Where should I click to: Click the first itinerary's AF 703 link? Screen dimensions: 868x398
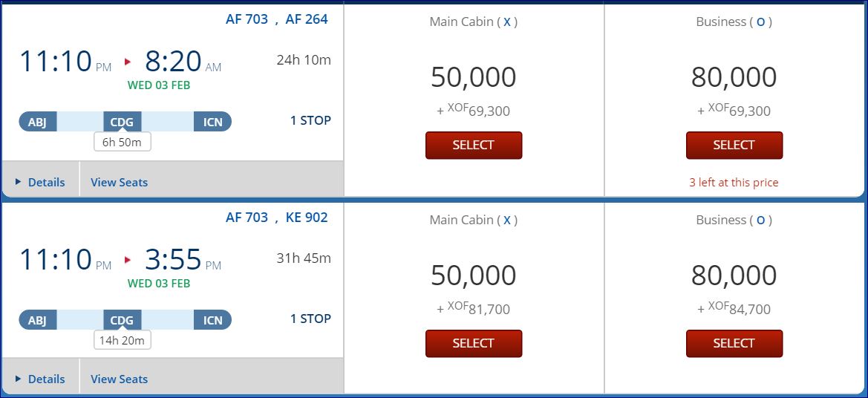coord(247,19)
